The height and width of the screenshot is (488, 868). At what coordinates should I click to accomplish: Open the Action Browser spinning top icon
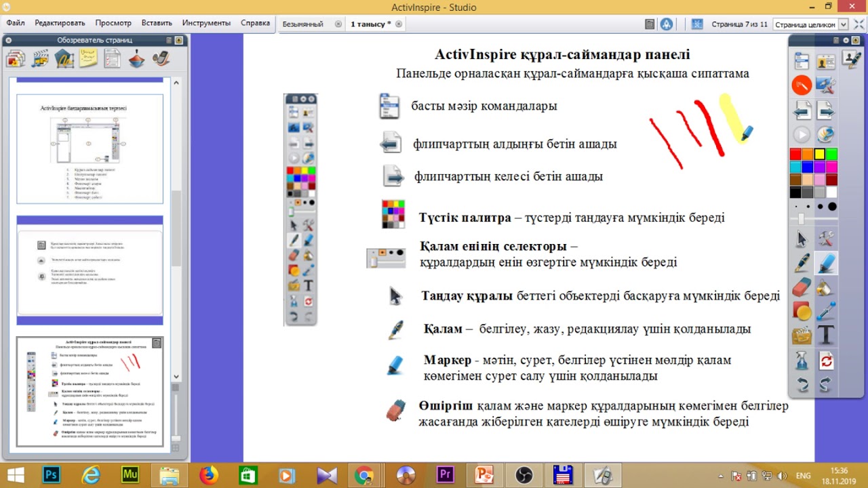pyautogui.click(x=136, y=58)
